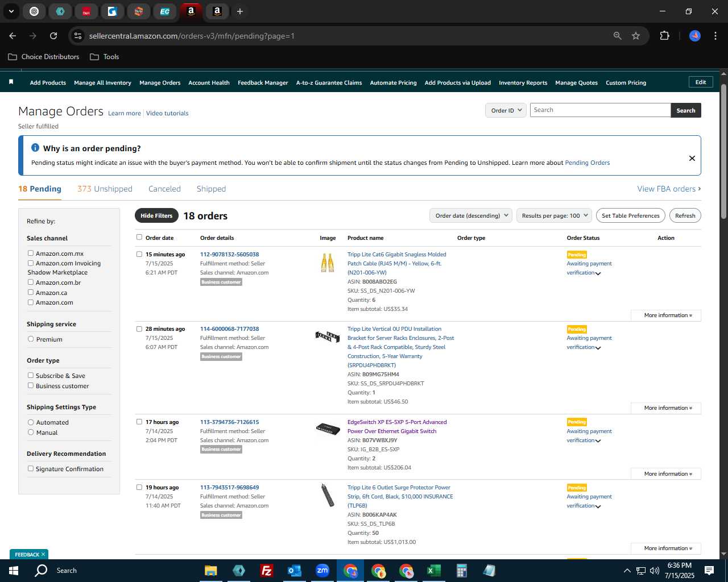The height and width of the screenshot is (582, 728).
Task: Switch to the EC browser tab
Action: click(x=165, y=11)
